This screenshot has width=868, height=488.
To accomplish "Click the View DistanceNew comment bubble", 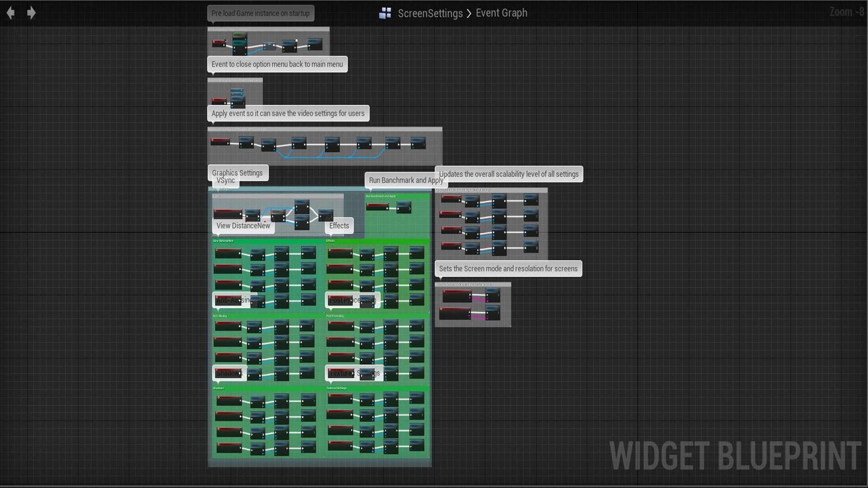I will point(243,226).
